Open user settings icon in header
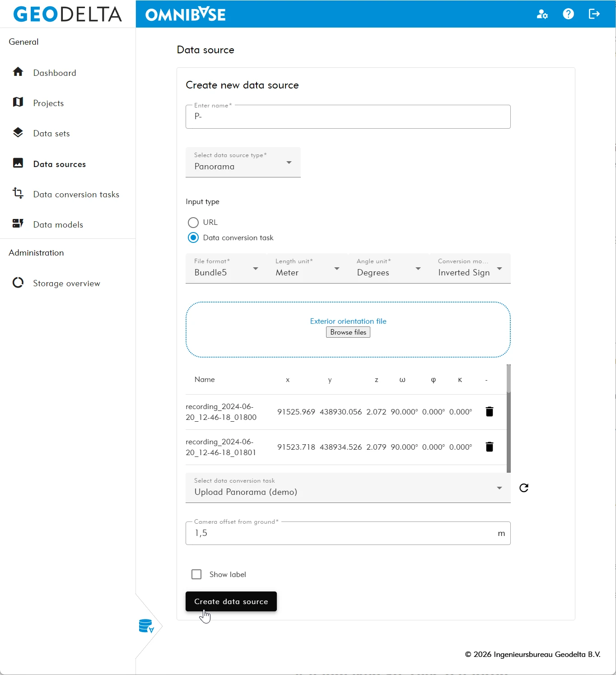Image resolution: width=616 pixels, height=675 pixels. [x=542, y=14]
